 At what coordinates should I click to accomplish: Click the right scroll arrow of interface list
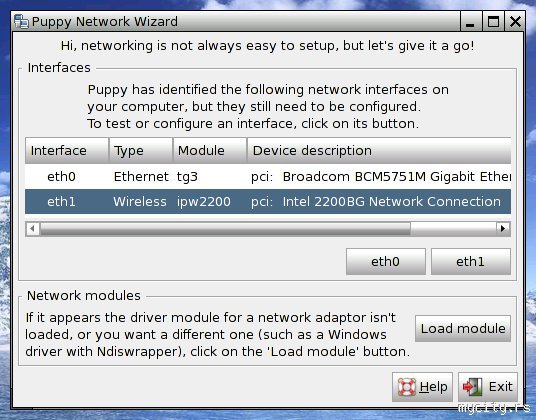(x=503, y=229)
